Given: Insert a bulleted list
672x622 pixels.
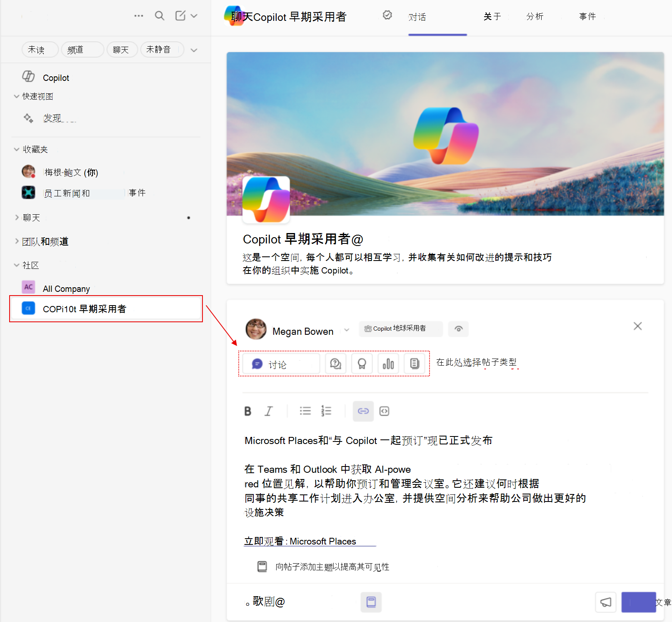Looking at the screenshot, I should (305, 411).
